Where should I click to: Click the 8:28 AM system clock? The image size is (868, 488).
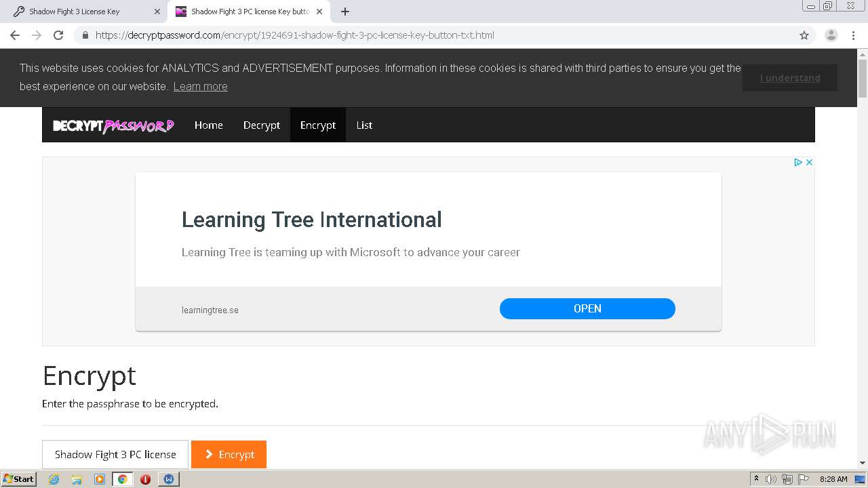coord(833,479)
